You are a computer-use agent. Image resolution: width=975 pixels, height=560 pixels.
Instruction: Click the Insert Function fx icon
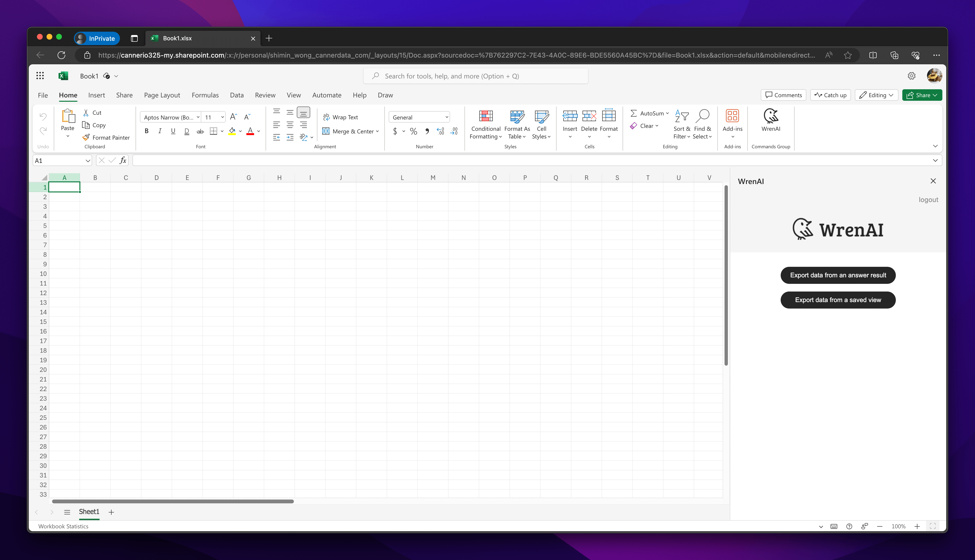click(x=123, y=160)
